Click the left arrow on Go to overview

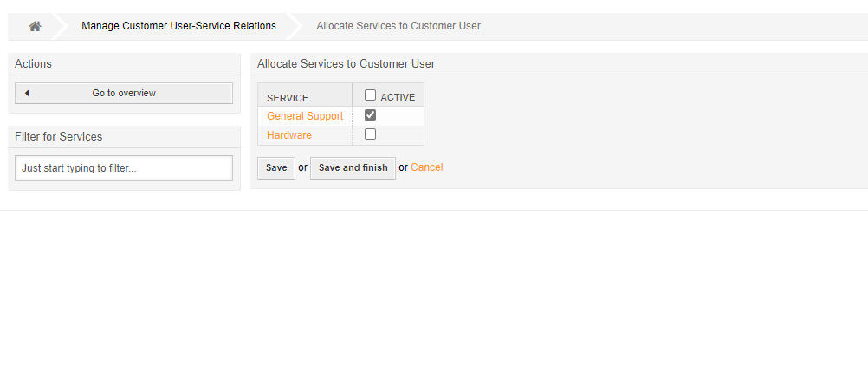[27, 93]
